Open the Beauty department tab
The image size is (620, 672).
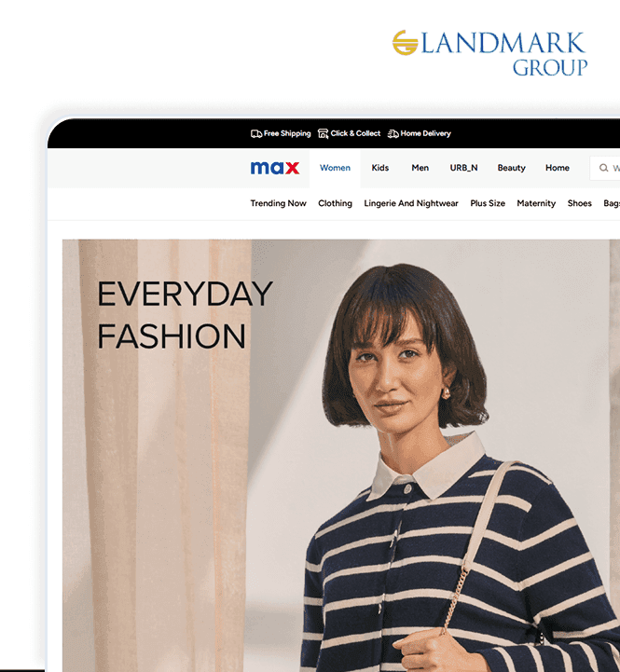click(x=511, y=168)
